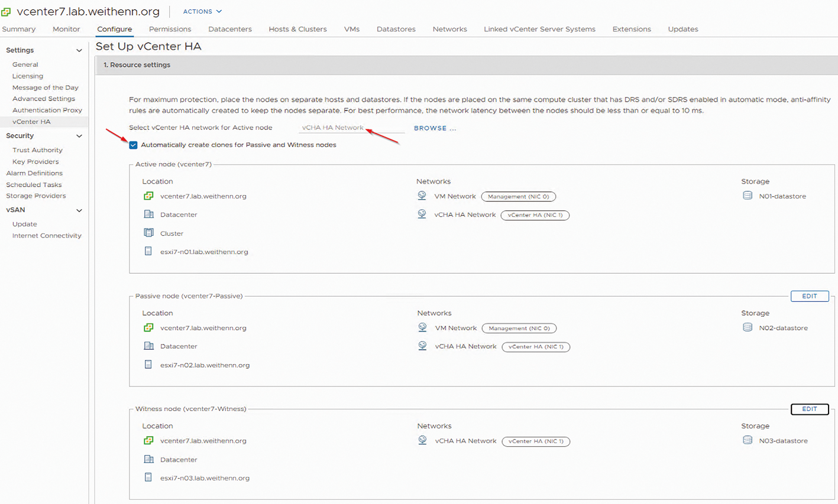This screenshot has width=838, height=504.
Task: Uncheck Automatically create clones for Passive and Witness
Action: pos(133,145)
